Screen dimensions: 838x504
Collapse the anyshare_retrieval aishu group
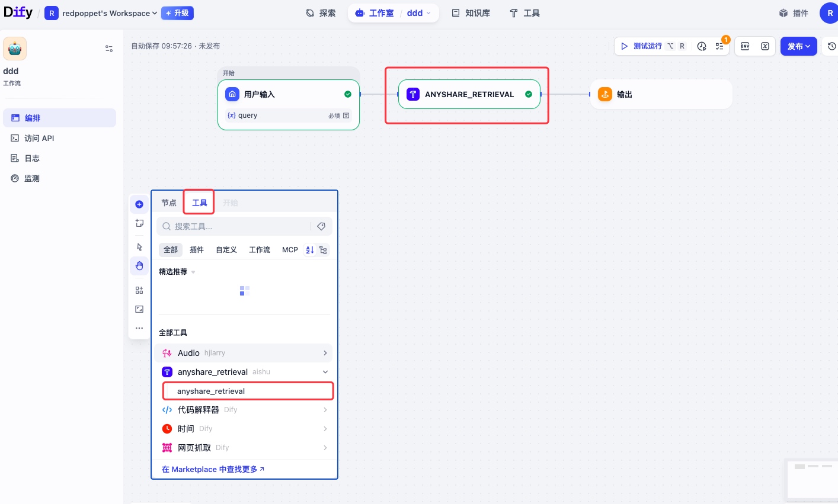(x=325, y=372)
